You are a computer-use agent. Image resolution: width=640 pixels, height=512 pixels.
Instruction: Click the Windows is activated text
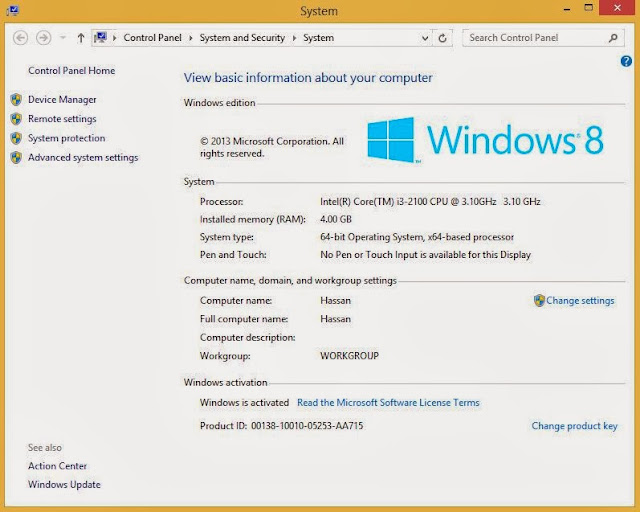(244, 403)
